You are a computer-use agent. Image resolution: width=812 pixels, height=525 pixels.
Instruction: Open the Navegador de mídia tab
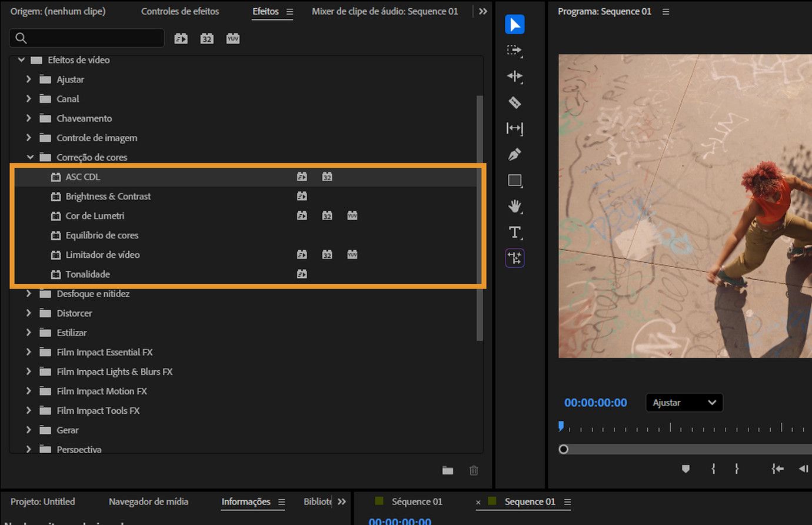coord(148,501)
